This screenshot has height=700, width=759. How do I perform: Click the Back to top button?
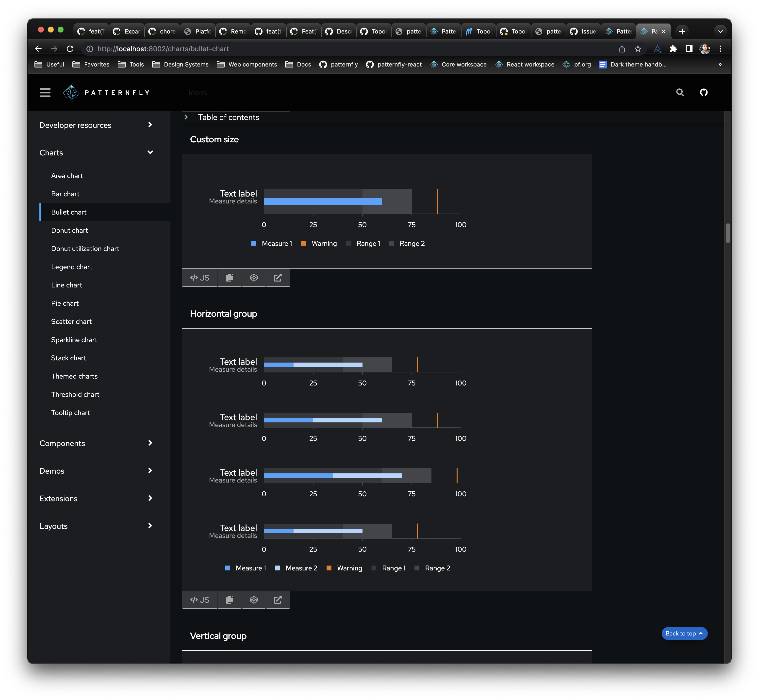tap(684, 633)
